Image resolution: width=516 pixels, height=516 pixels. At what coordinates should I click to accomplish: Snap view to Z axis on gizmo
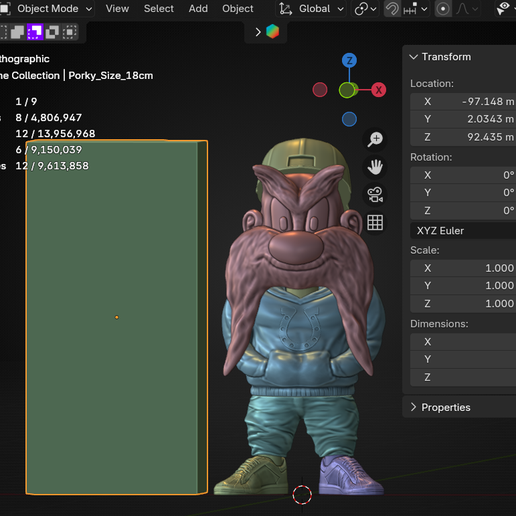tap(349, 61)
